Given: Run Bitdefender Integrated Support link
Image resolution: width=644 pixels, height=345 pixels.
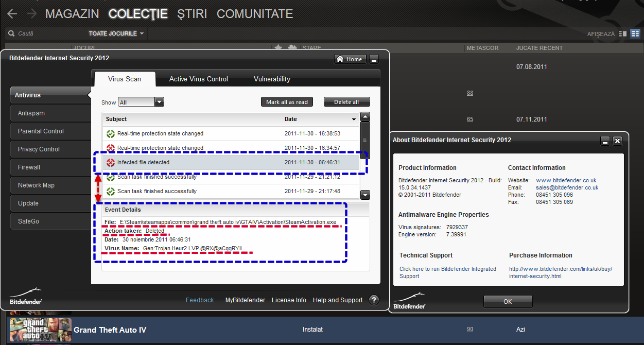Looking at the screenshot, I should pos(448,272).
